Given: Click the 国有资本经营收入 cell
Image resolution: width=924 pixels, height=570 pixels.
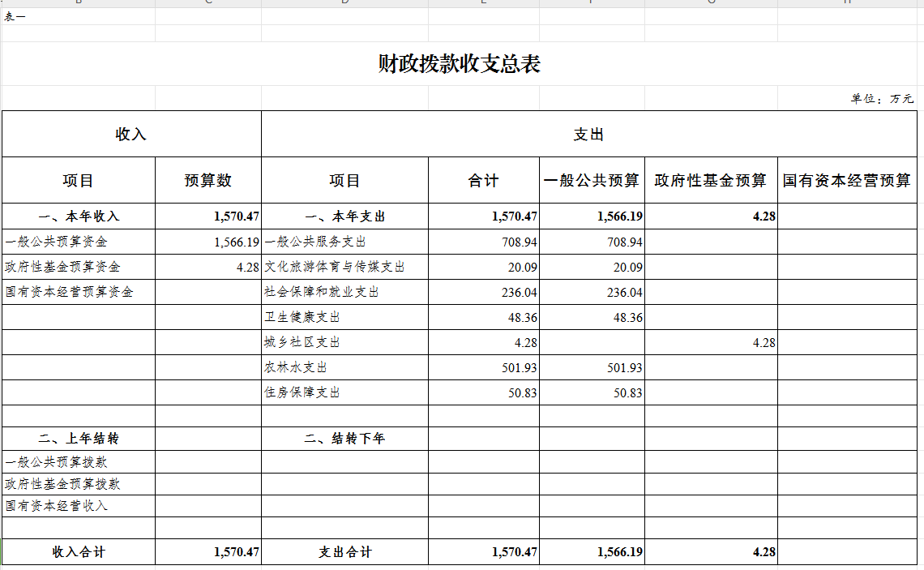Looking at the screenshot, I should click(x=79, y=506).
